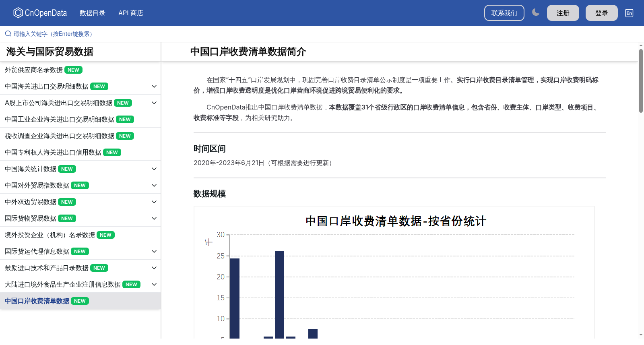The height and width of the screenshot is (345, 644).
Task: Expand 鼓励进口技术和产品目录数据 chevron
Action: [x=154, y=268]
